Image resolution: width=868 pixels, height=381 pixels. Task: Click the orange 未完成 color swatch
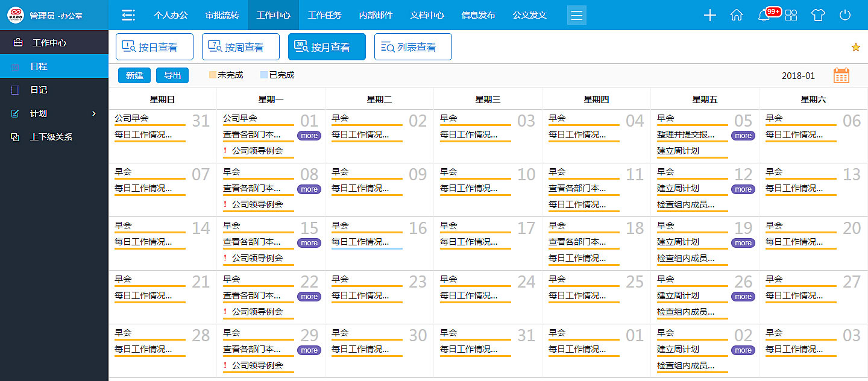213,75
